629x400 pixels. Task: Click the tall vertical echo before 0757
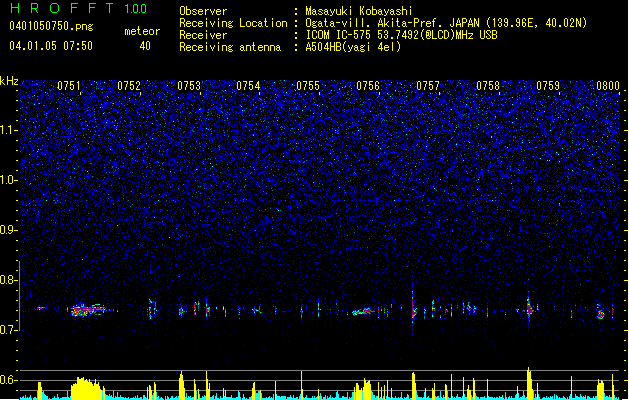[413, 309]
